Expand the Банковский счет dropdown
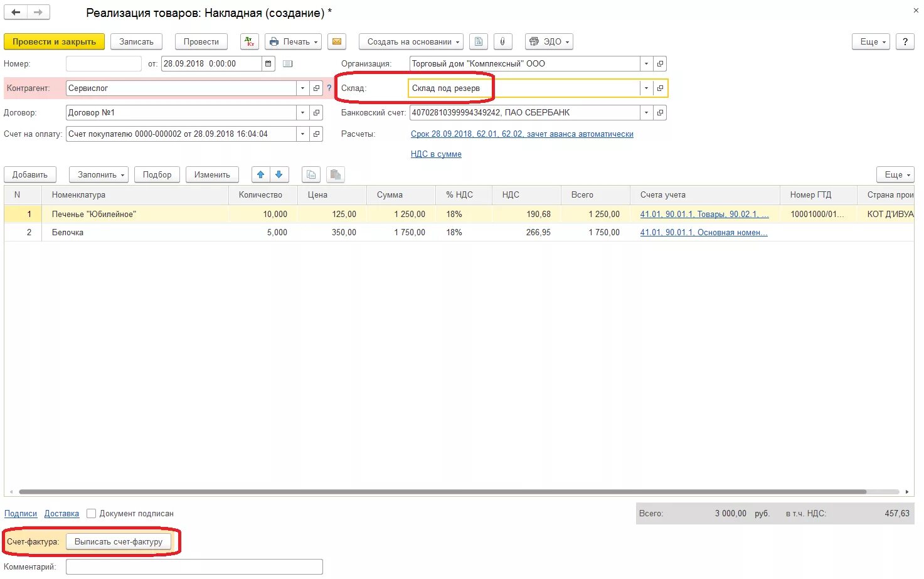This screenshot has height=579, width=924. 647,113
